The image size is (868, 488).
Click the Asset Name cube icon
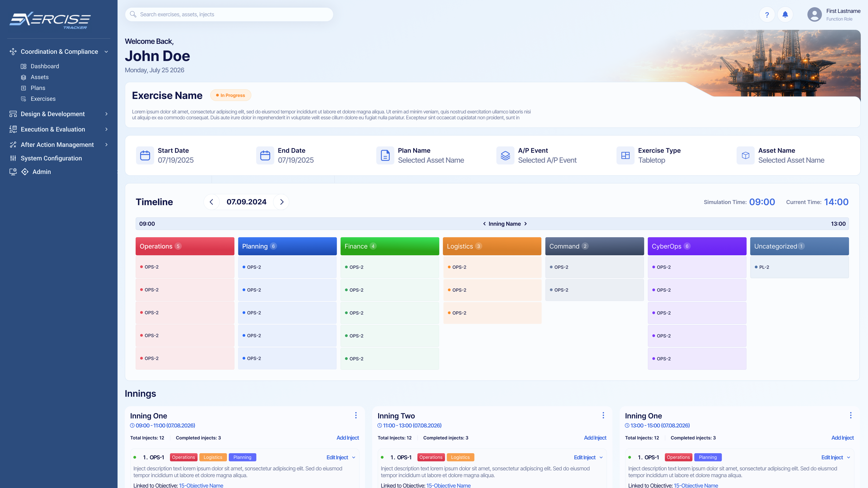746,155
